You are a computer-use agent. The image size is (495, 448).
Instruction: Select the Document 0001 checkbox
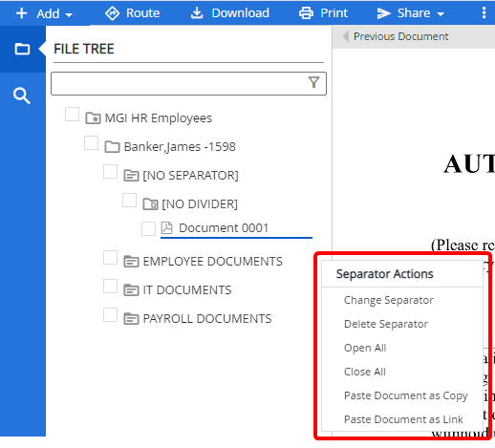pyautogui.click(x=148, y=228)
